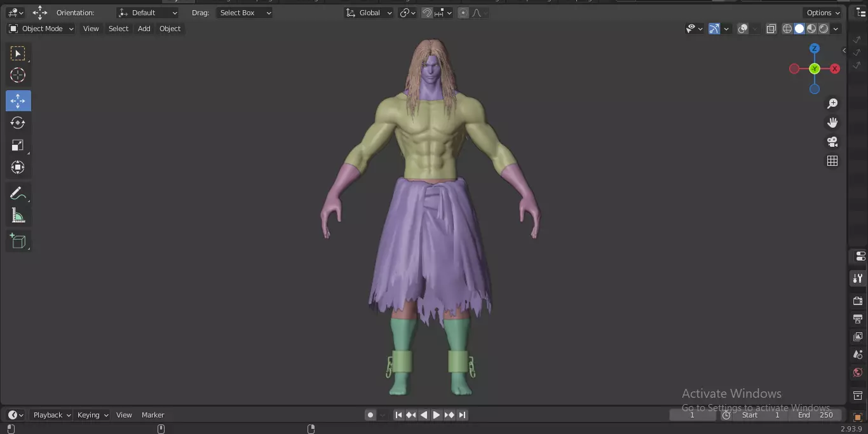Open the pivot point dropdown

(408, 13)
